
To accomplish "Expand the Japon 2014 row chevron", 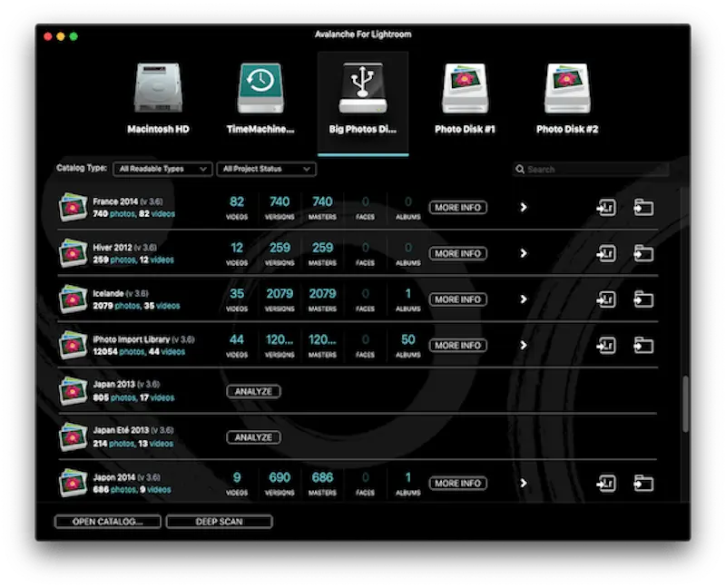I will 524,483.
